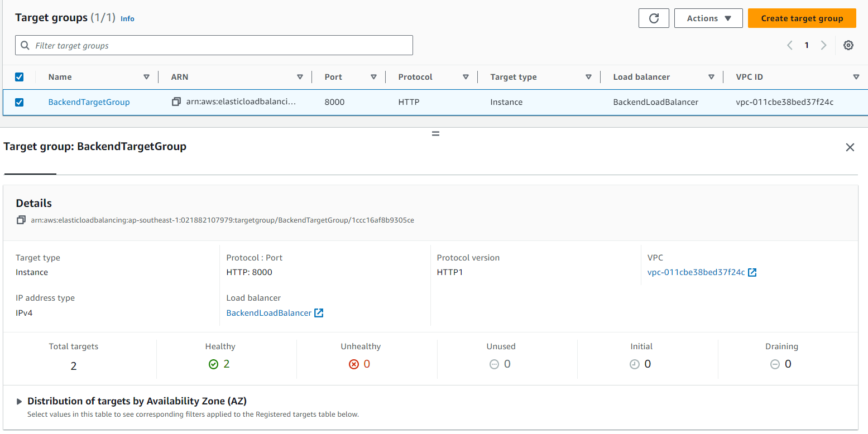Open table preferences gear icon
This screenshot has height=434, width=868.
[x=848, y=46]
